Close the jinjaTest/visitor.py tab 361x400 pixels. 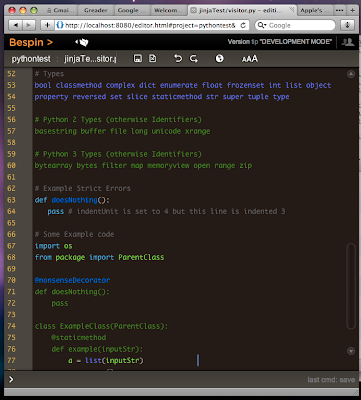click(x=193, y=10)
